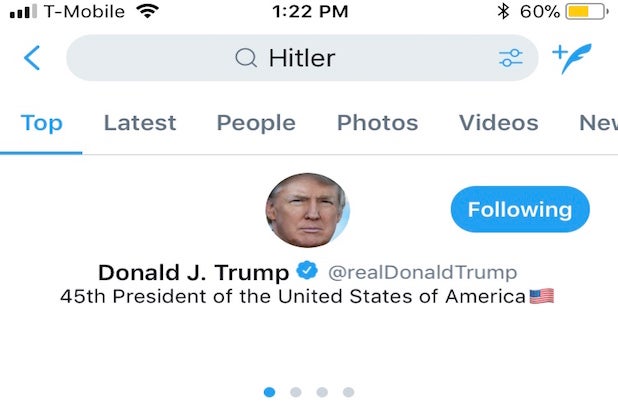The width and height of the screenshot is (618, 412).
Task: Open the @realDonaldTrump handle link
Action: (x=423, y=272)
